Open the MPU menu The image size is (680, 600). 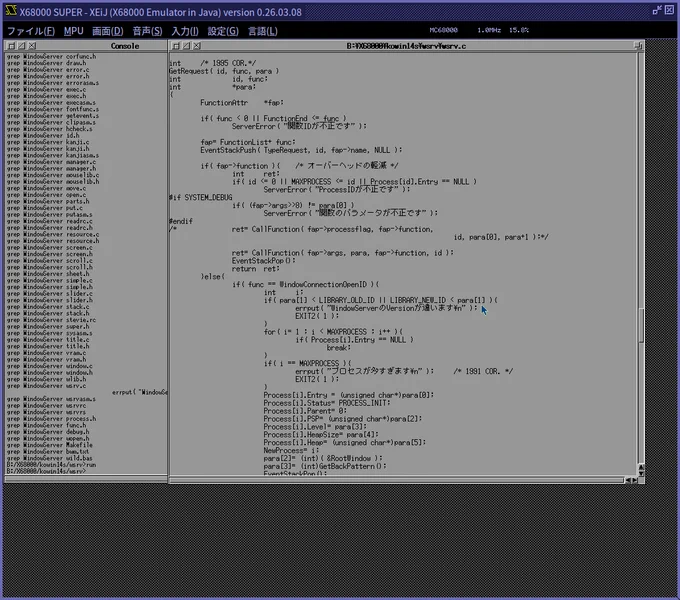(x=73, y=31)
